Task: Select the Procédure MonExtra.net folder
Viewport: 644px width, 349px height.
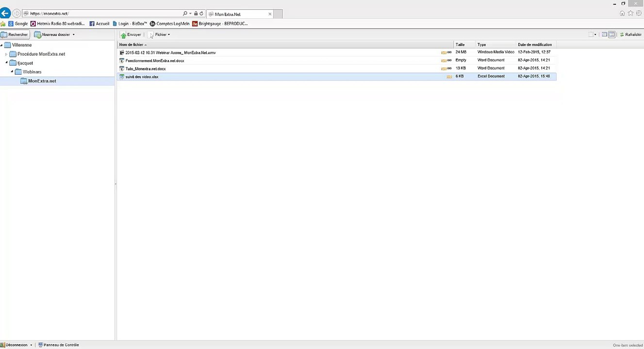Action: (37, 54)
